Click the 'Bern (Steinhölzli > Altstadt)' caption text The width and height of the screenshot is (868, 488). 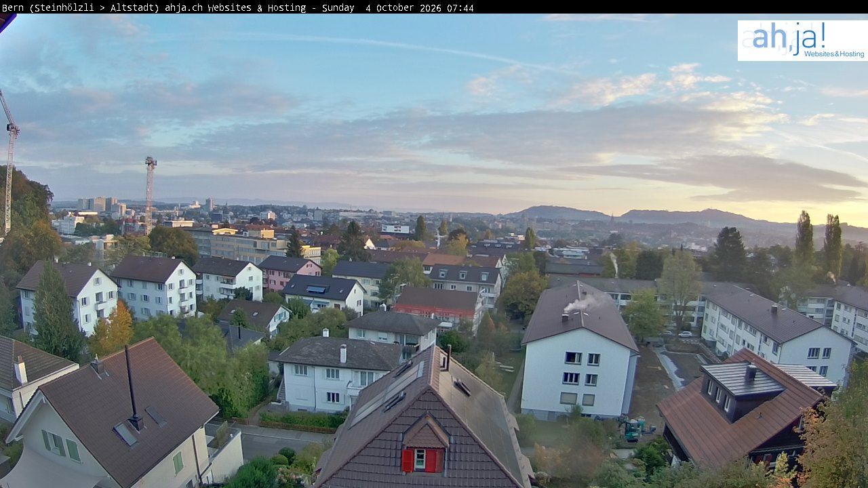81,8
